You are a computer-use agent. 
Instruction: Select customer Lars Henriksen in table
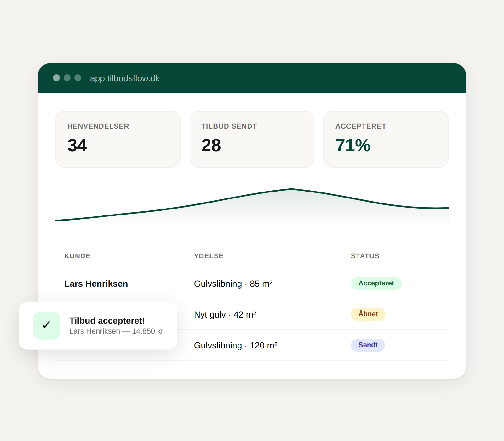96,284
